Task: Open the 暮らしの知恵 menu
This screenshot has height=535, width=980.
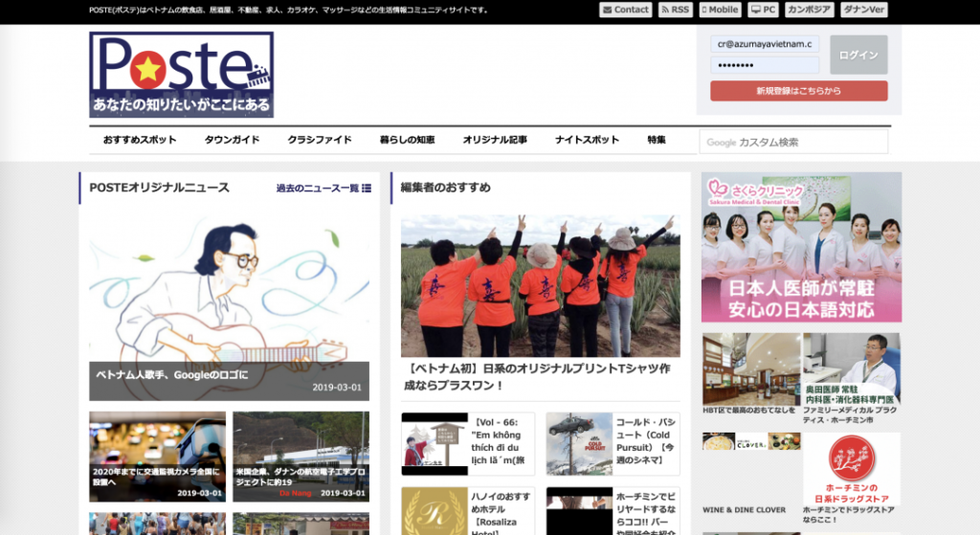Action: click(x=407, y=140)
